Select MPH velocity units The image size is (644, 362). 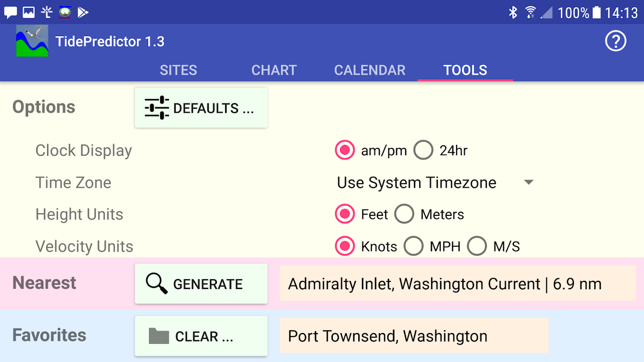click(413, 246)
